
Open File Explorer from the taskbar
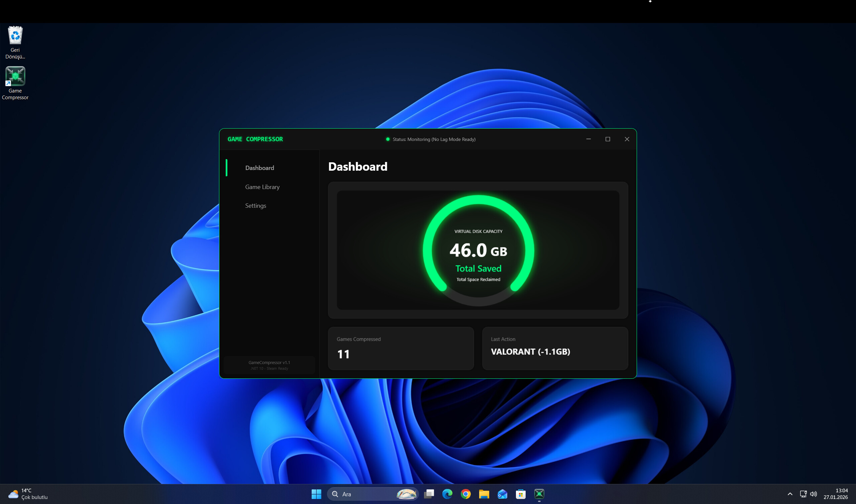click(x=485, y=494)
